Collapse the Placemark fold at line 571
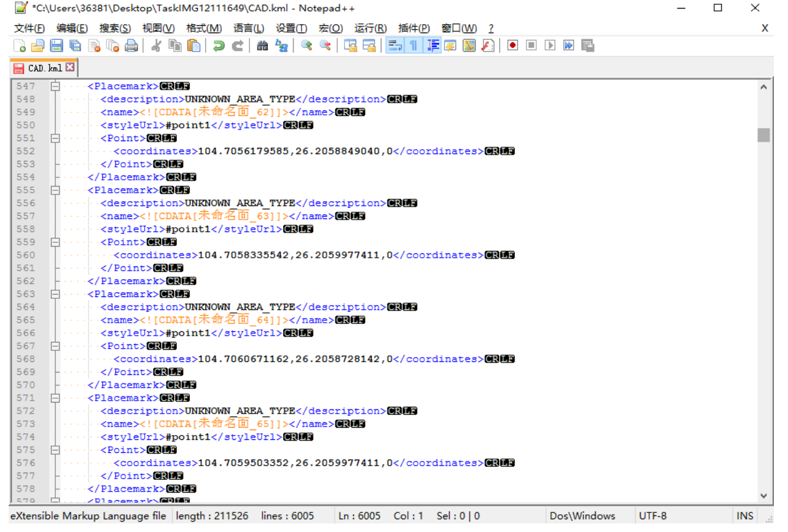The width and height of the screenshot is (788, 532). [55, 398]
